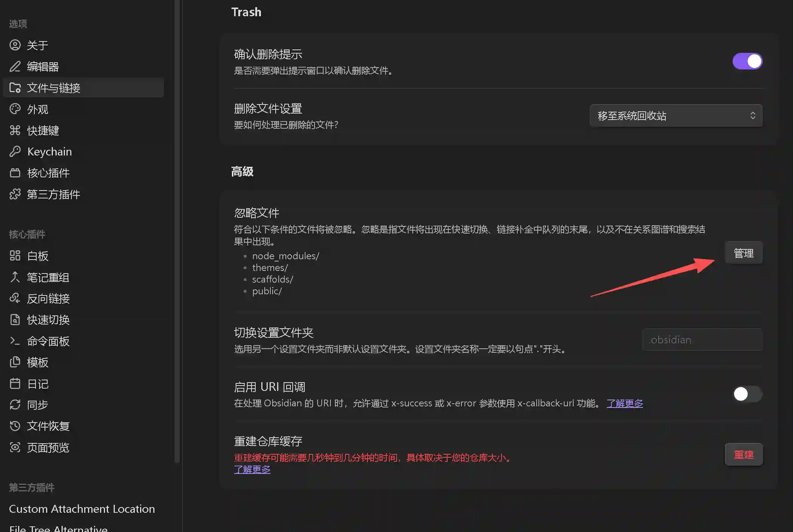Open community plugins (第三方插件) puzzle icon
793x532 pixels.
point(15,194)
